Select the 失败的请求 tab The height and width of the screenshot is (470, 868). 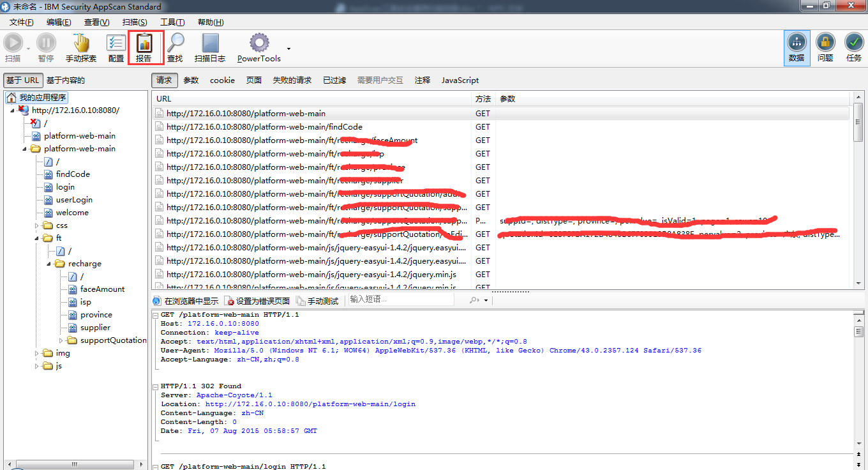click(x=292, y=80)
